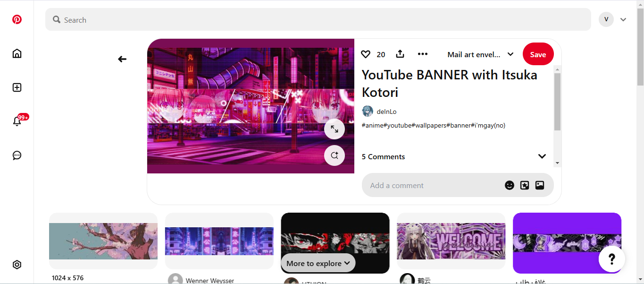Focus the Add a comment field
This screenshot has width=644, height=284.
point(434,185)
